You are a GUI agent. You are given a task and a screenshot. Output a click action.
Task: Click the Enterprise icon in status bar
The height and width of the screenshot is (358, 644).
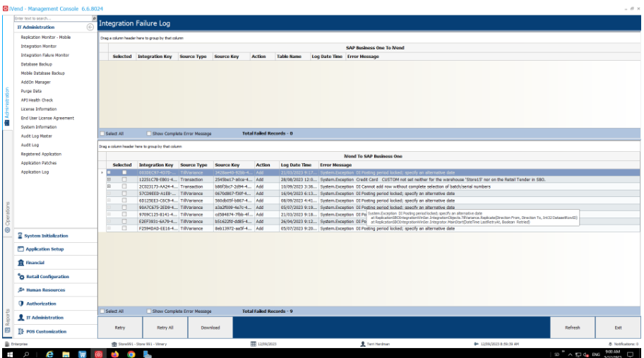pyautogui.click(x=6, y=344)
